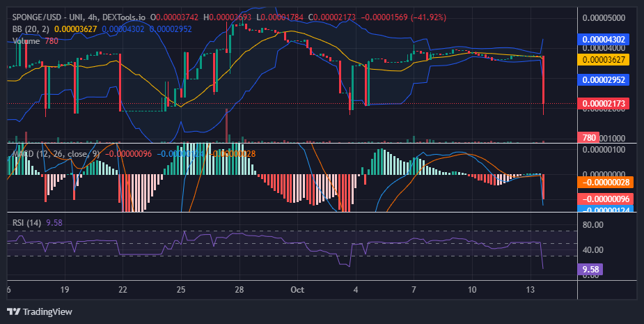The height and width of the screenshot is (324, 644).
Task: Click the yellow 0.00003627 value in BB legend
Action: 76,29
